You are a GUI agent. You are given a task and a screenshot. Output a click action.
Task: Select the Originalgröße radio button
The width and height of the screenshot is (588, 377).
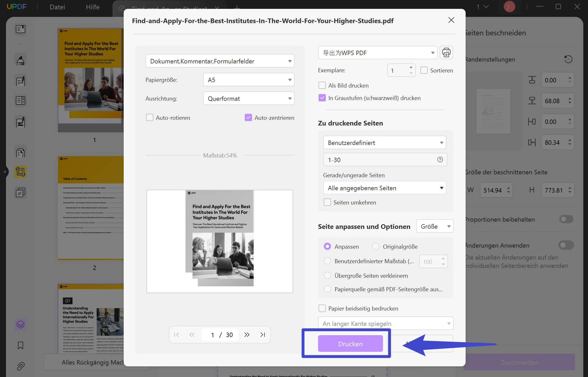[x=375, y=246]
